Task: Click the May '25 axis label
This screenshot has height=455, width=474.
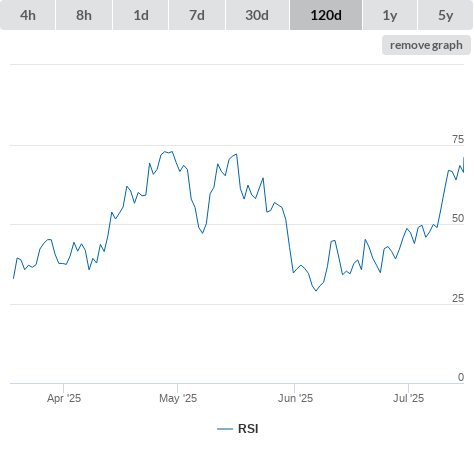Action: tap(178, 398)
